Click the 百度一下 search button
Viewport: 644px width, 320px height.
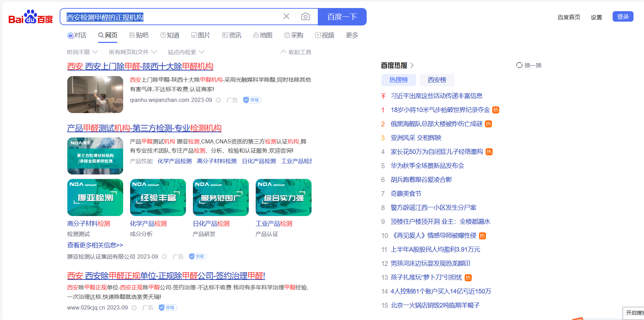(x=342, y=17)
